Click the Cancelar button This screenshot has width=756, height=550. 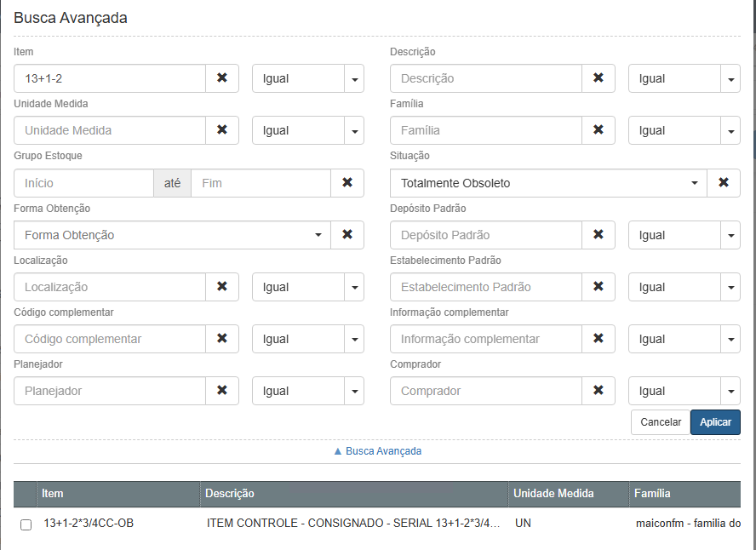(x=661, y=422)
